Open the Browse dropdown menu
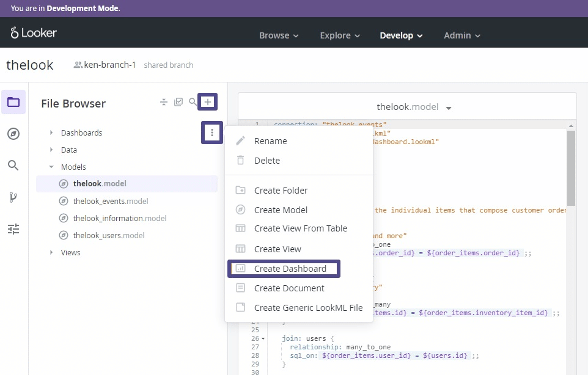 [279, 35]
